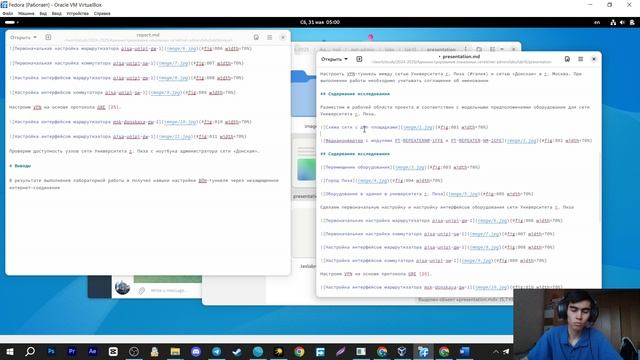Click the volume icon in GNOME top bar
The image size is (640, 360).
(622, 22)
